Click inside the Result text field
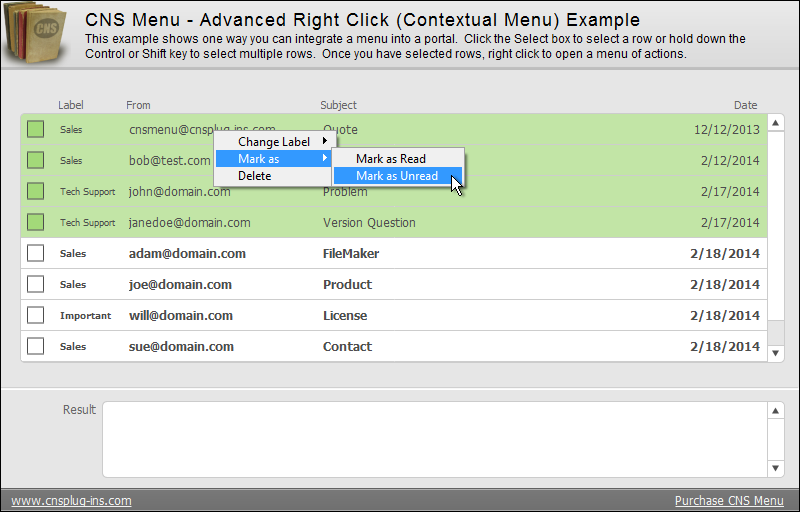 [435, 439]
